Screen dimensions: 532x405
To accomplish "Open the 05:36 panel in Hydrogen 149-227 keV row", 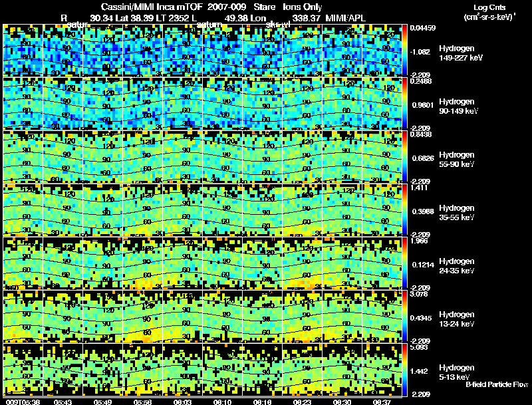I will tap(23, 51).
